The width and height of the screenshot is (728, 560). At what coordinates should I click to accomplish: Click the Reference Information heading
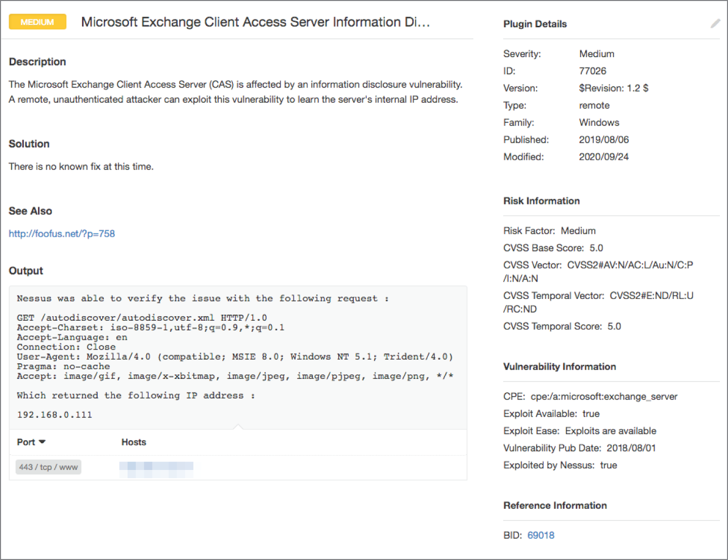pyautogui.click(x=555, y=505)
